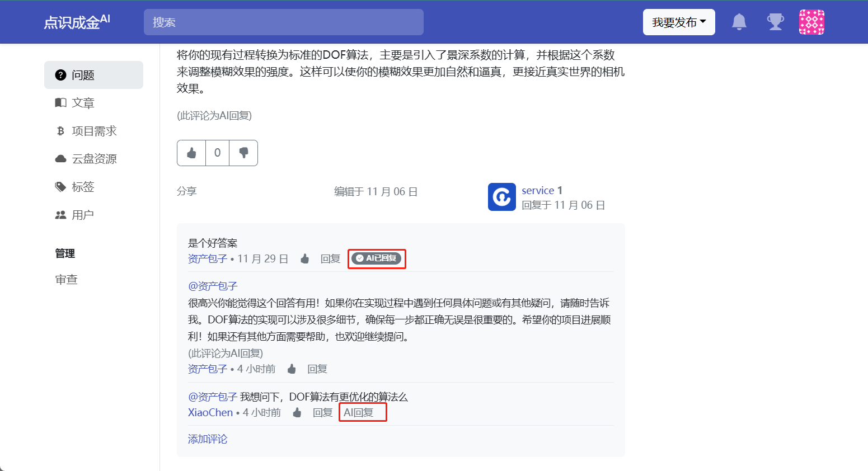Open 问题 in the sidebar
The width and height of the screenshot is (868, 471).
(83, 75)
